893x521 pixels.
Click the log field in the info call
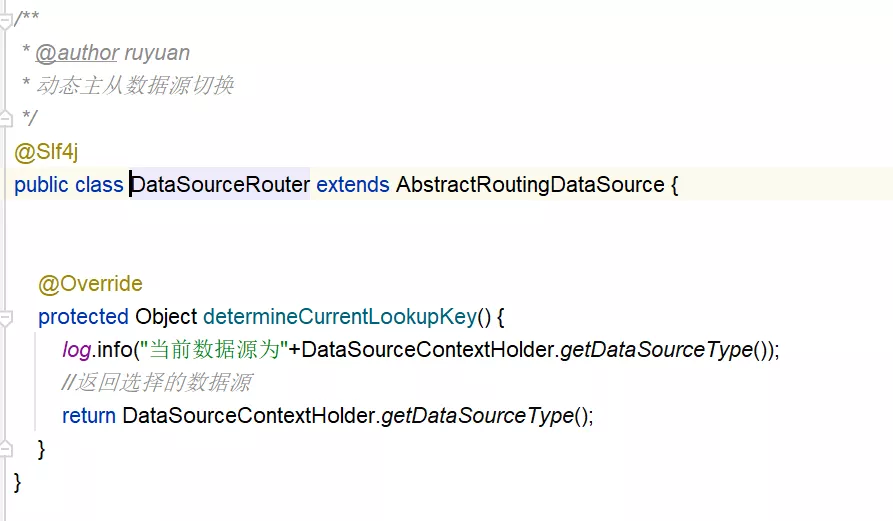click(76, 350)
